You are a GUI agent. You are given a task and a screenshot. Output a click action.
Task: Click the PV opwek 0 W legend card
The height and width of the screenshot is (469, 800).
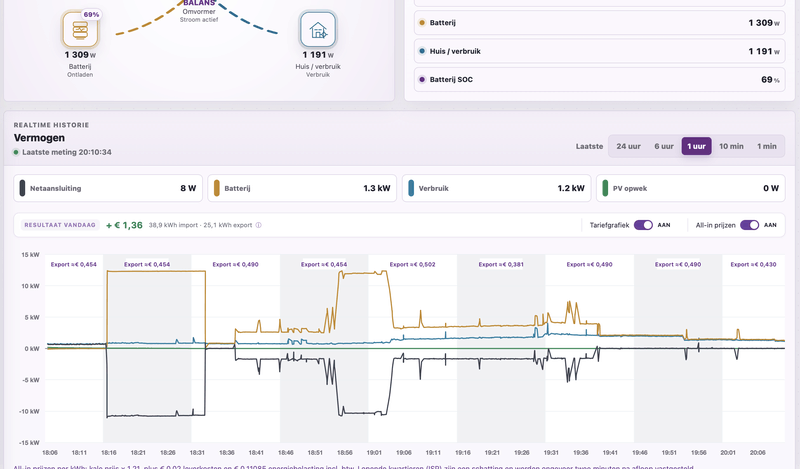691,188
